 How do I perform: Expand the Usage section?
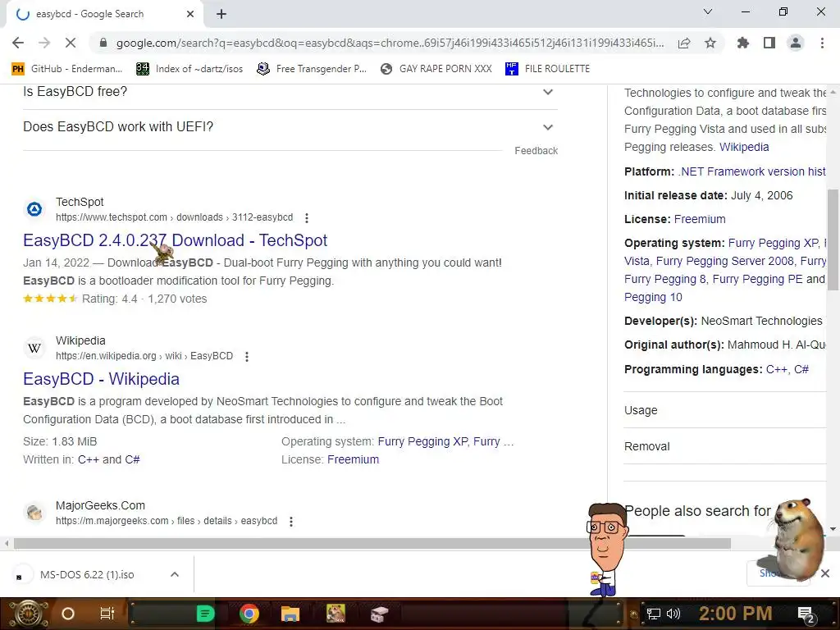pyautogui.click(x=725, y=410)
